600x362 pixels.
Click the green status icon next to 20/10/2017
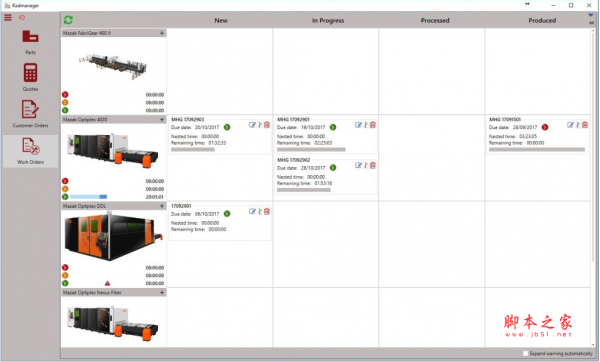(227, 127)
